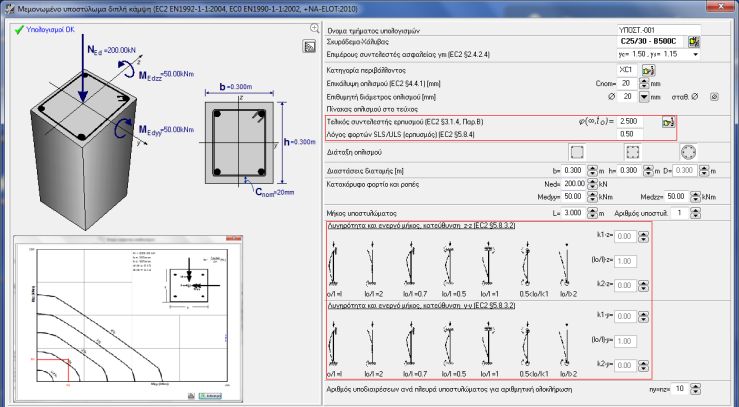Adjust the Ned axial load stepper
The width and height of the screenshot is (739, 407).
coord(592,184)
